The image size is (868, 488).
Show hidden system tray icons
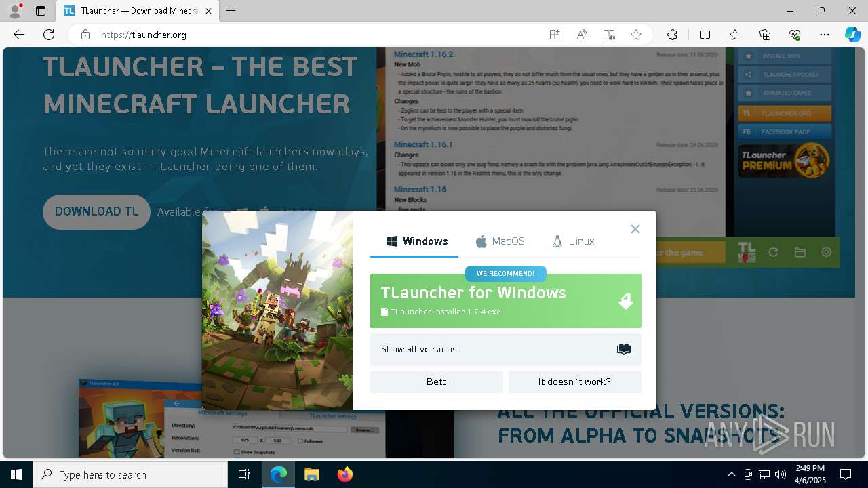click(731, 474)
